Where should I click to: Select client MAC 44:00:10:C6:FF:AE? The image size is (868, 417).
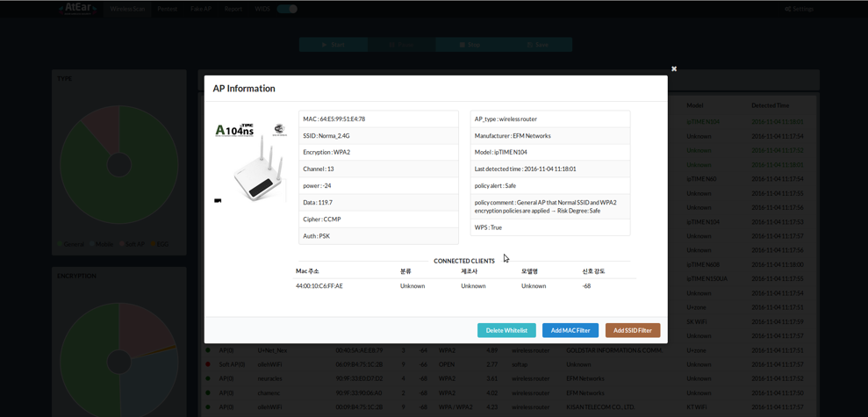tap(319, 286)
